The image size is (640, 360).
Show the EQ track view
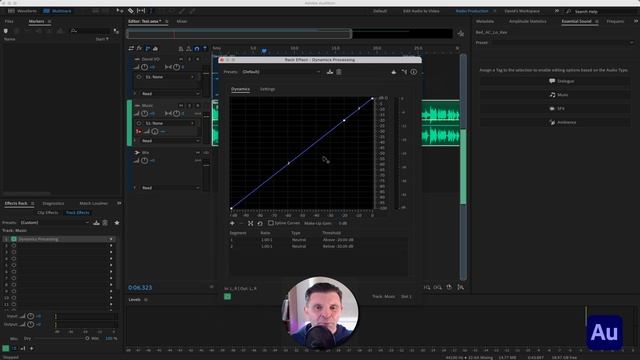click(x=156, y=48)
